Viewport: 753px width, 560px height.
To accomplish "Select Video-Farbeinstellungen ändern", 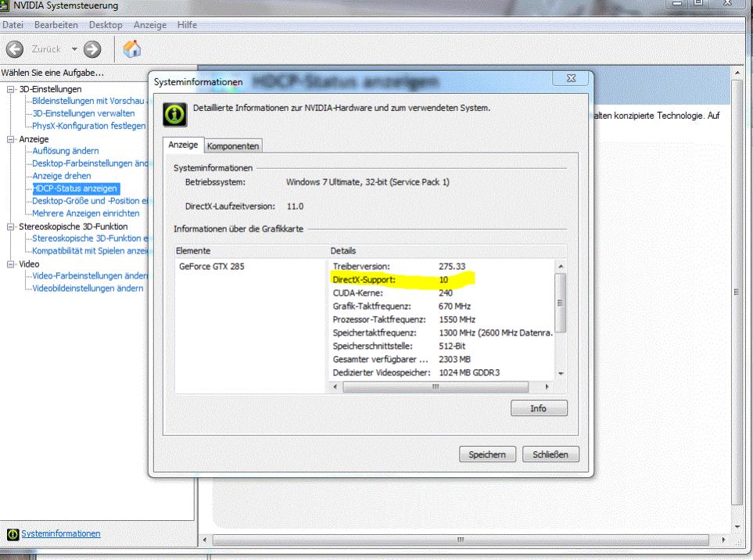I will (x=90, y=275).
